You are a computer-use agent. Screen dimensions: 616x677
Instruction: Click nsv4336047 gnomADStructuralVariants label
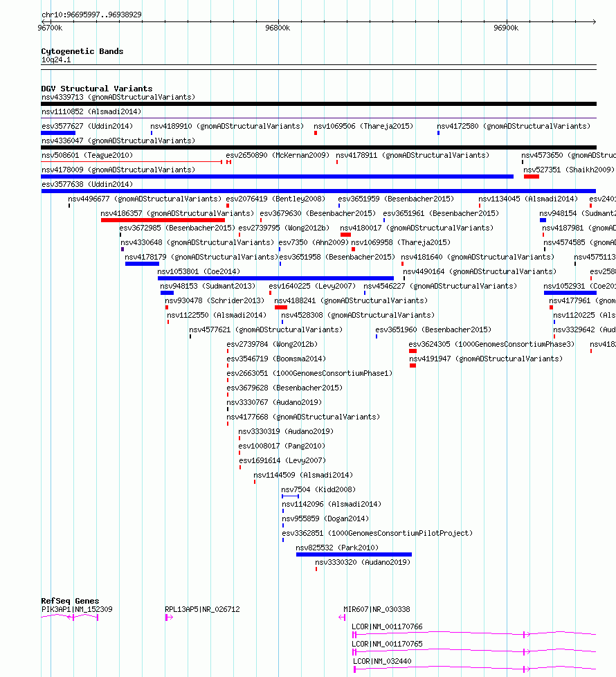click(118, 141)
